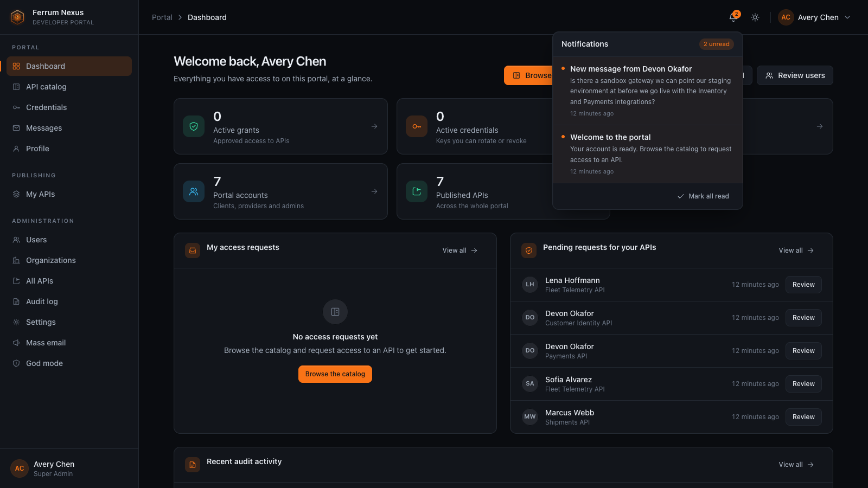Screen dimensions: 868x488
Task: Open the notifications bell icon
Action: tap(733, 17)
